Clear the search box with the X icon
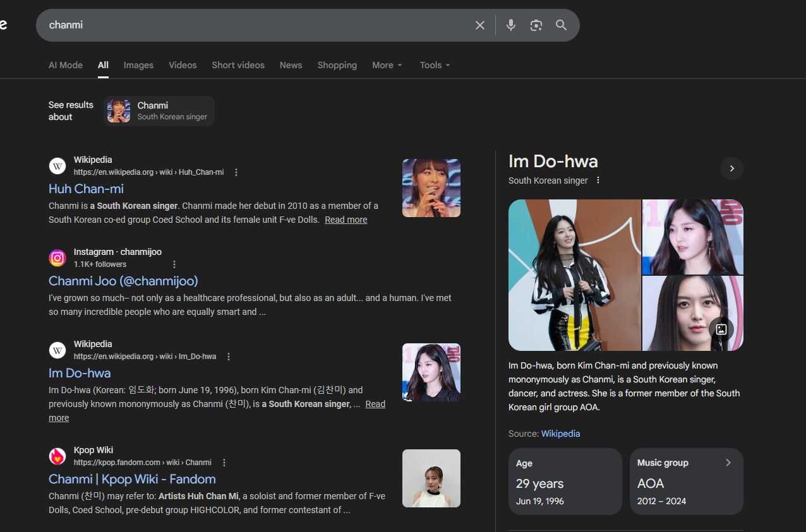 (x=480, y=25)
